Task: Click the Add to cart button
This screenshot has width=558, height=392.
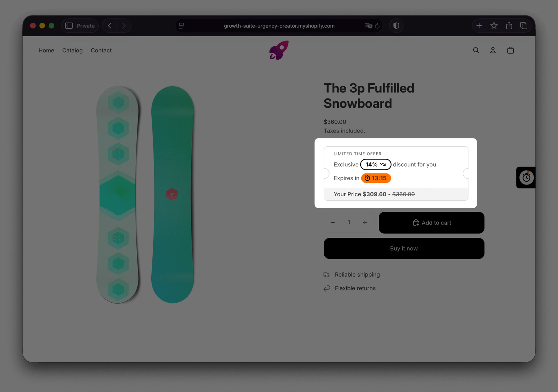Action: (431, 223)
